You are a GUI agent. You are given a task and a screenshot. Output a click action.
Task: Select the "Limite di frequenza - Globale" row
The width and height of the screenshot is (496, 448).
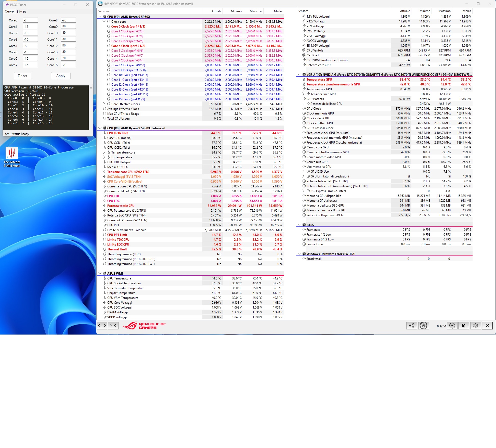click(190, 230)
